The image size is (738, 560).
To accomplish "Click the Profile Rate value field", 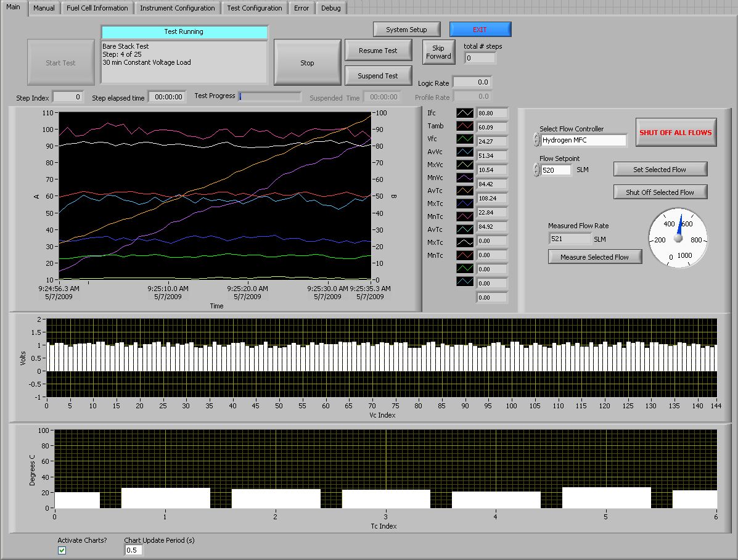I will [472, 96].
